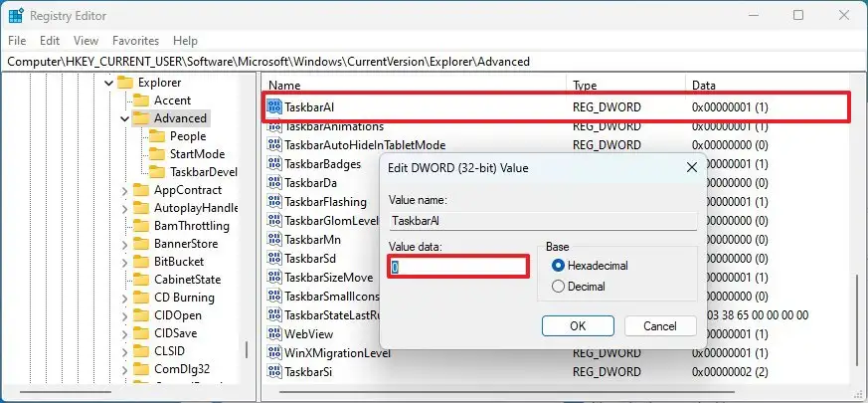
Task: Cancel the Edit DWORD dialog
Action: point(659,325)
